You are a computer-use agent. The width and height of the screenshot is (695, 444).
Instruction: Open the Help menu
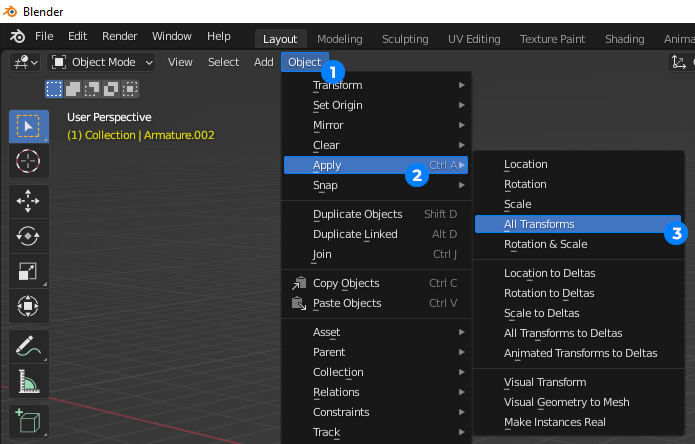(x=219, y=36)
